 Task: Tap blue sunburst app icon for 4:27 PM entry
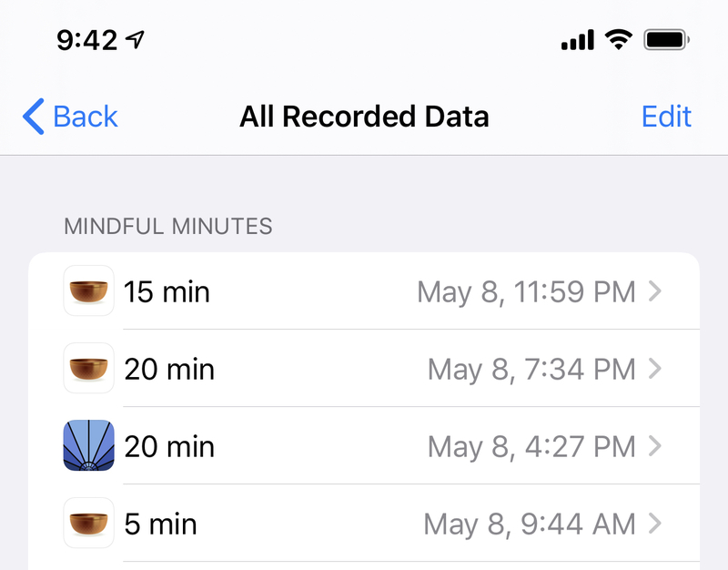(88, 445)
